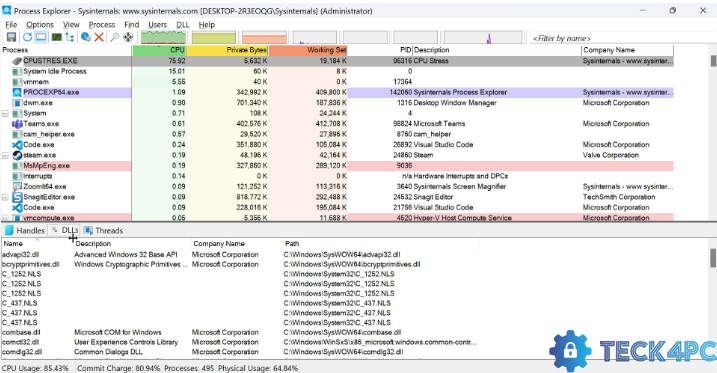The width and height of the screenshot is (717, 373).
Task: Open the Options menu
Action: point(40,25)
